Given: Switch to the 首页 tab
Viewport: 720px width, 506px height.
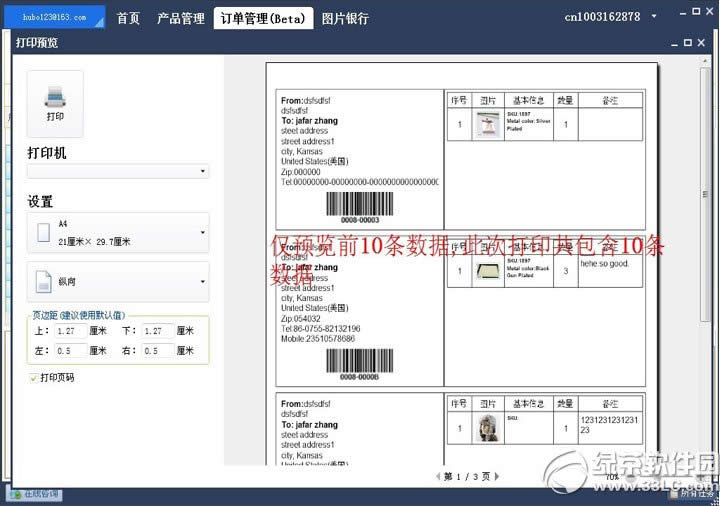Looking at the screenshot, I should tap(128, 18).
